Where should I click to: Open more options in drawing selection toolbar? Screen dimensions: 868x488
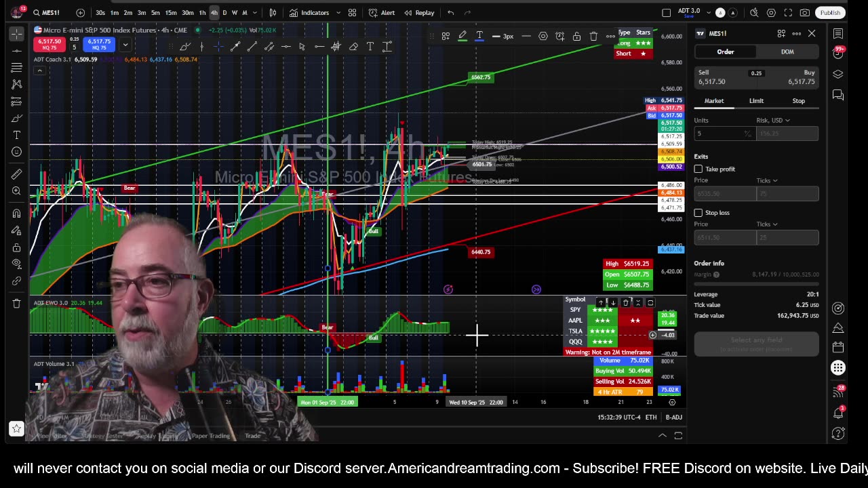(610, 36)
